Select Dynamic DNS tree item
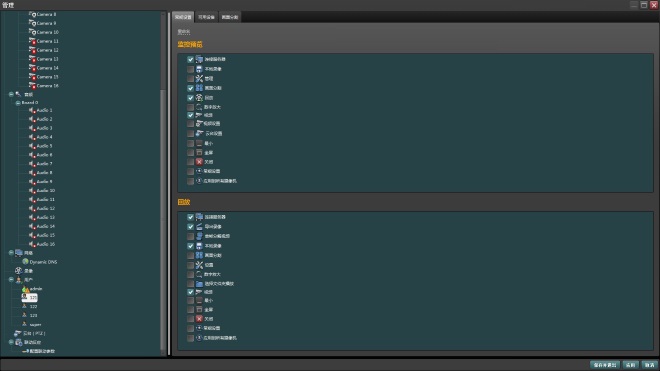The width and height of the screenshot is (660, 371). [43, 262]
